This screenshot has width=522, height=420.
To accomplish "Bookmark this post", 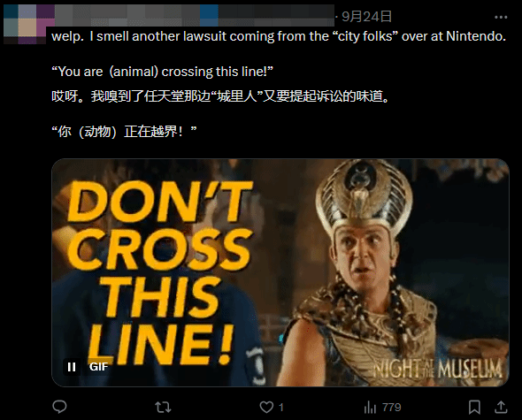I will [x=474, y=407].
